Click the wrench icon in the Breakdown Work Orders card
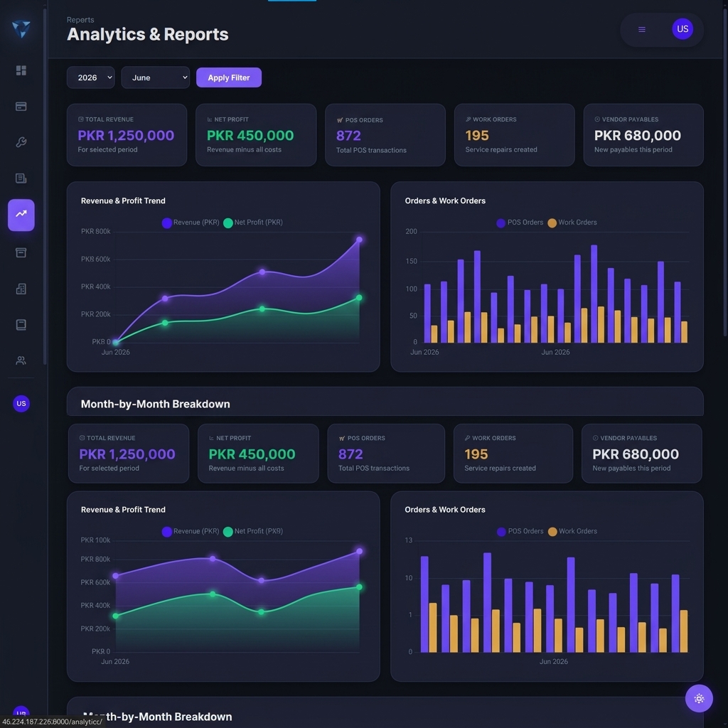 (x=467, y=438)
